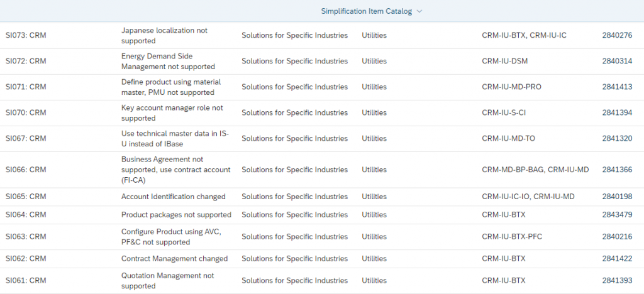Select the SI071: CRM item cell
The height and width of the screenshot is (294, 644).
point(26,87)
